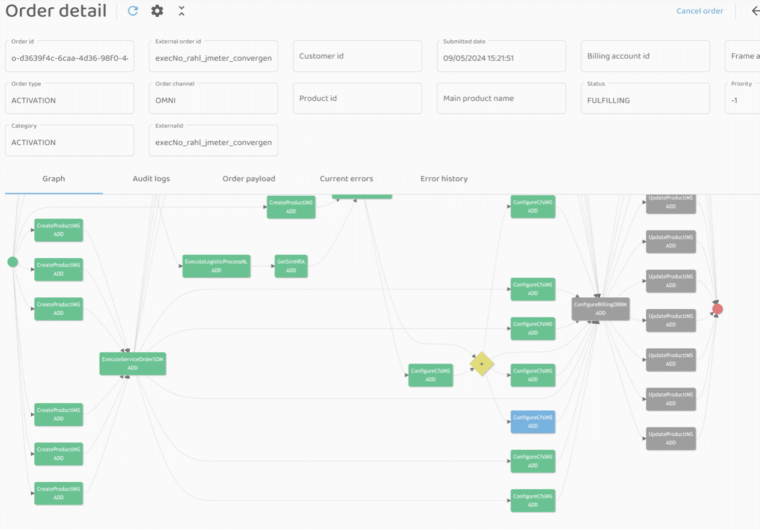Open the settings gear icon
The image size is (760, 532).
point(157,11)
